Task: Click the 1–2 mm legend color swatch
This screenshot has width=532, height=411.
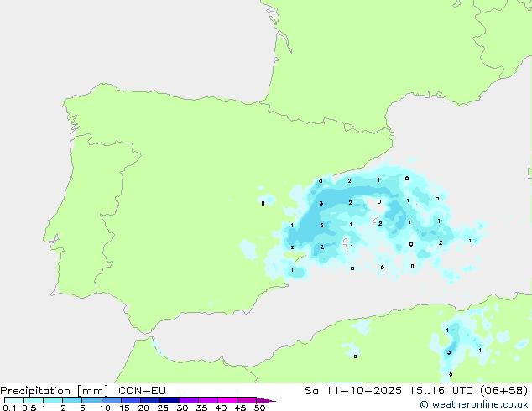Action: pyautogui.click(x=53, y=400)
